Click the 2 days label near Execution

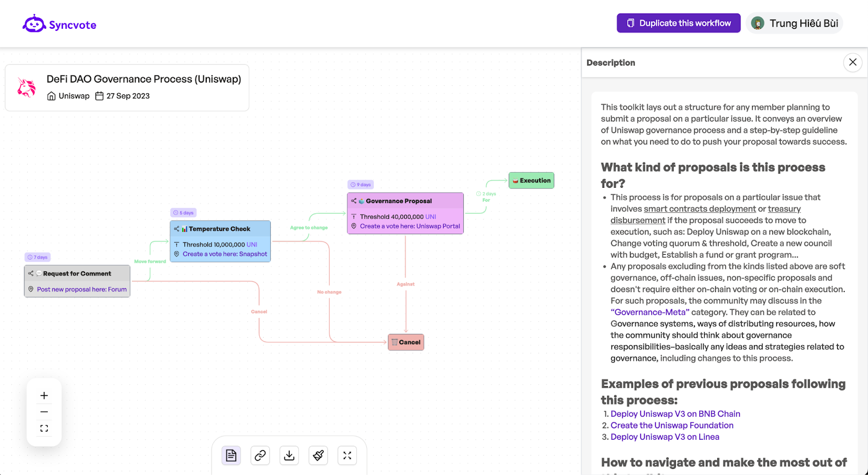(486, 194)
